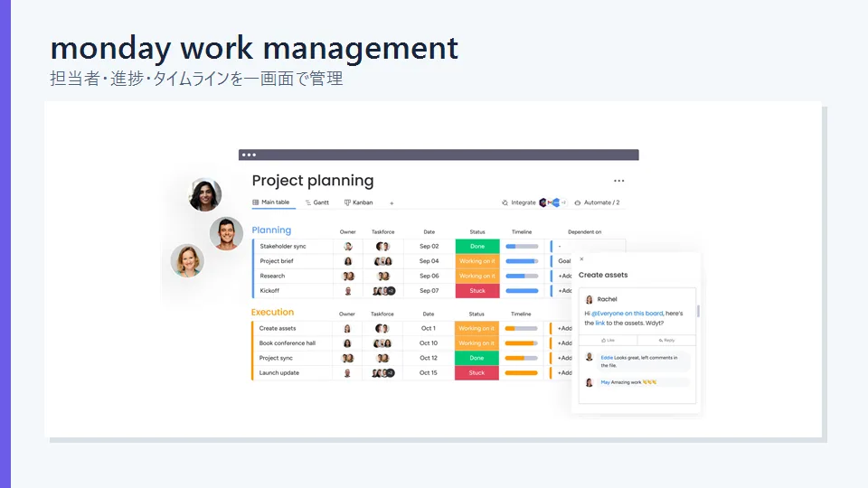Click Sep 07 date cell
The image size is (868, 488).
429,290
